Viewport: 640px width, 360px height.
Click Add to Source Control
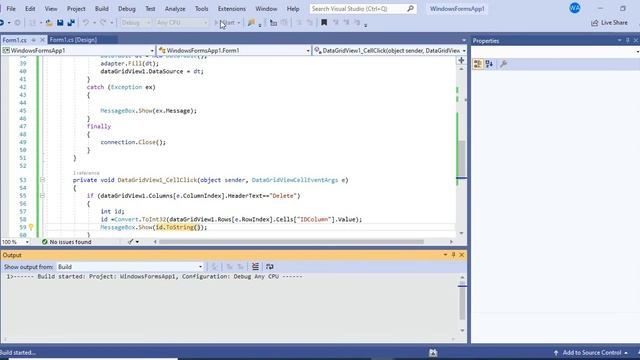tap(591, 353)
